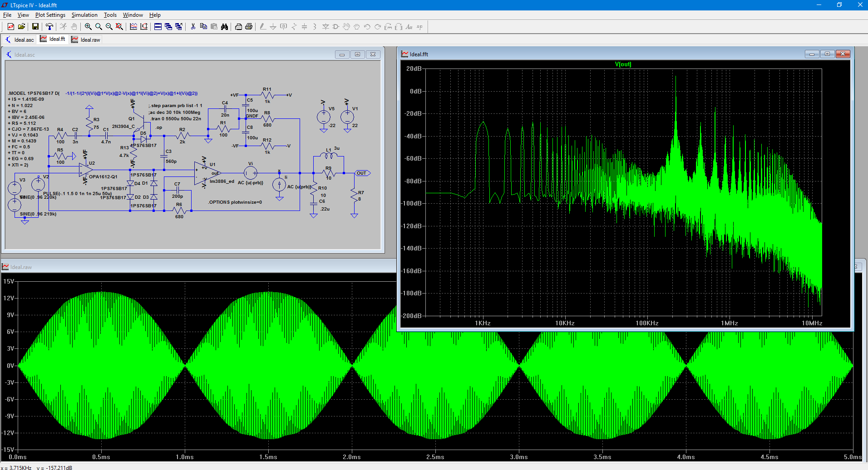Open Find with the binoculars icon

(224, 27)
